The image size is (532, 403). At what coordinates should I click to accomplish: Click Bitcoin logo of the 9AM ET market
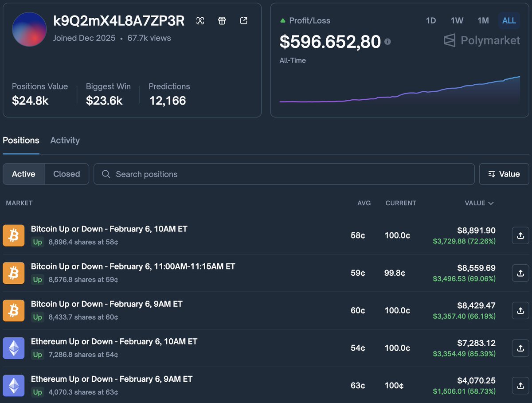14,311
